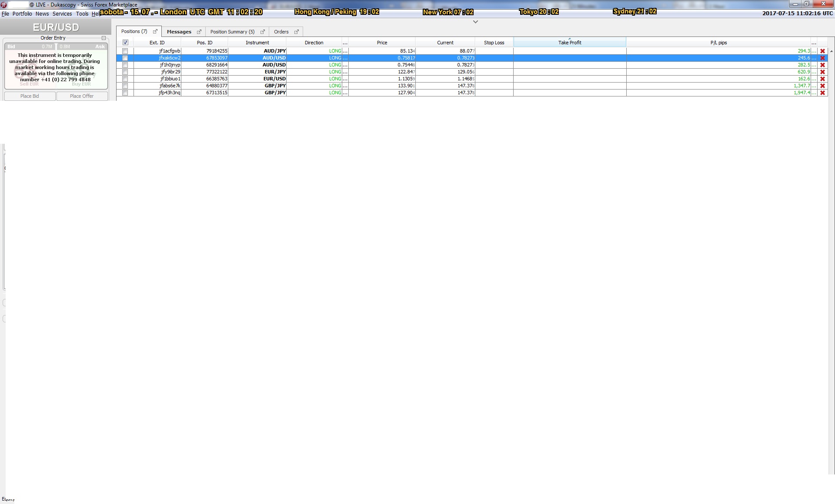Undock the Positions tab with its pop-out icon
The image size is (835, 504).
point(155,32)
